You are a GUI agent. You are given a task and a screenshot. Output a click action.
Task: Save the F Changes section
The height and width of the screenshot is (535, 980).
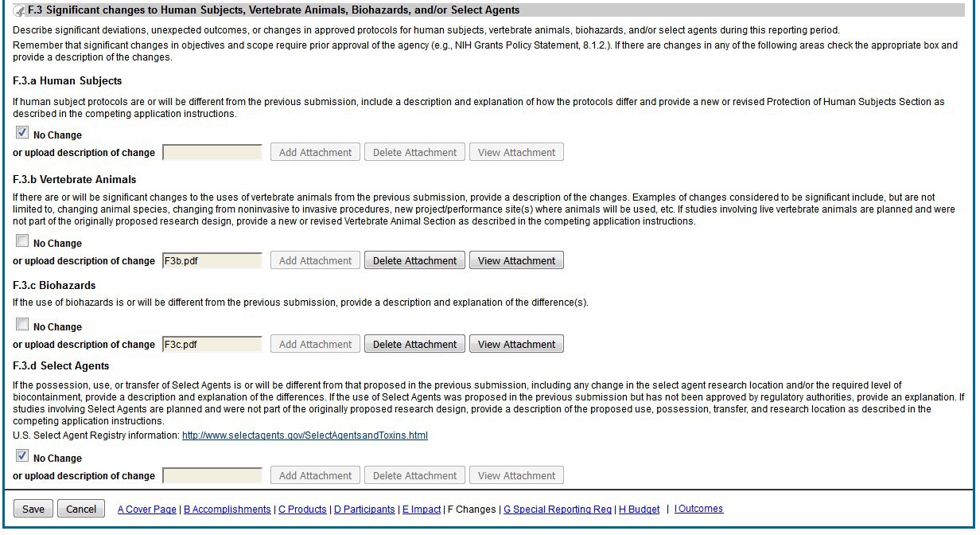(x=33, y=510)
